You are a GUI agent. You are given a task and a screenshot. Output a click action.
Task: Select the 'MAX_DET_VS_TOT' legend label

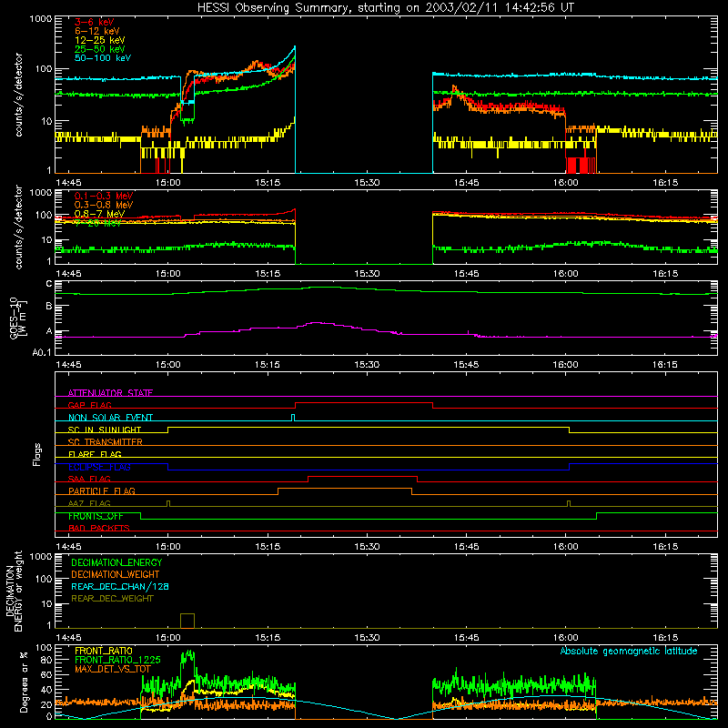pos(112,669)
